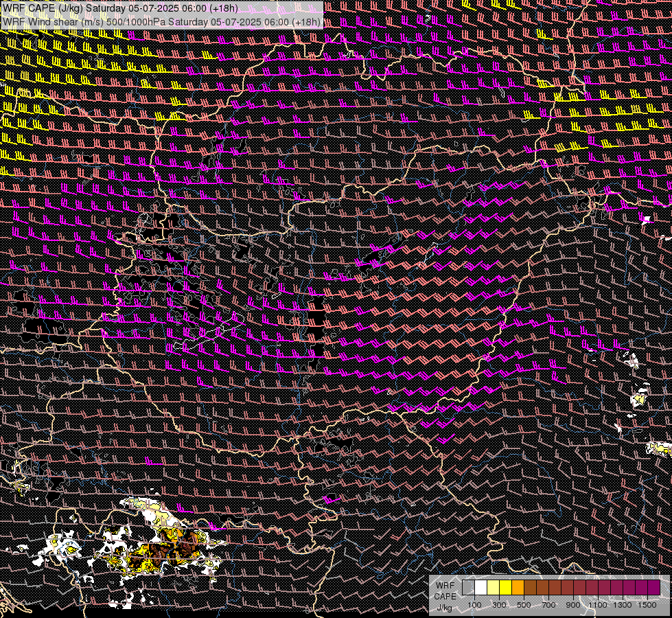Pick the pale yellow CAPE legend swatch
Image resolution: width=672 pixels, height=618 pixels.
click(494, 588)
